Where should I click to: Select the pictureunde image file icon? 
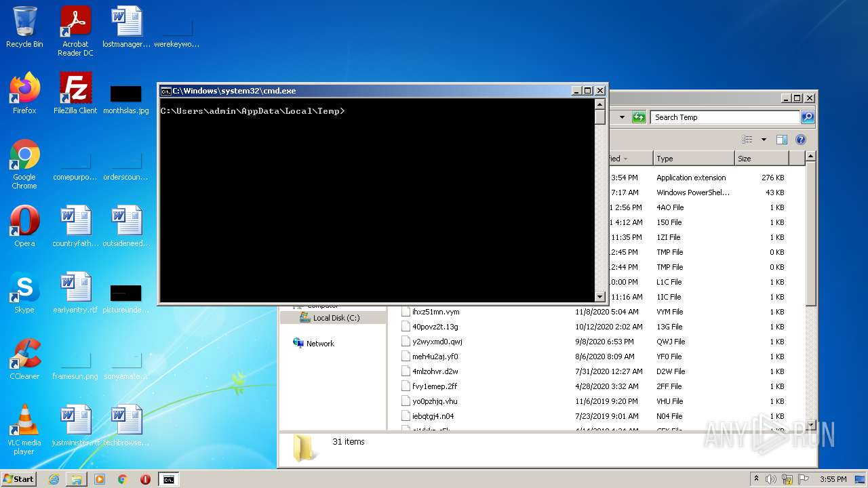pos(126,298)
